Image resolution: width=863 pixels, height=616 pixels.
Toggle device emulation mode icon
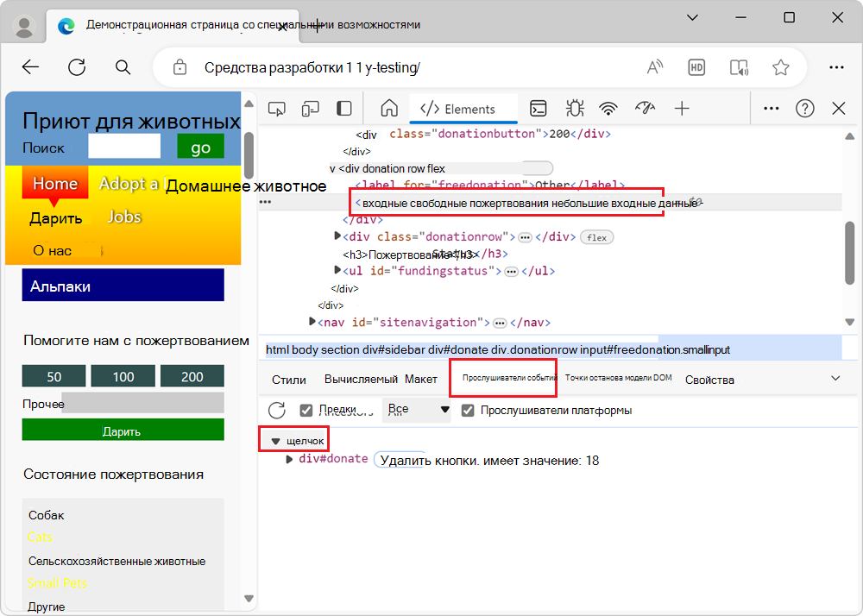click(x=312, y=108)
